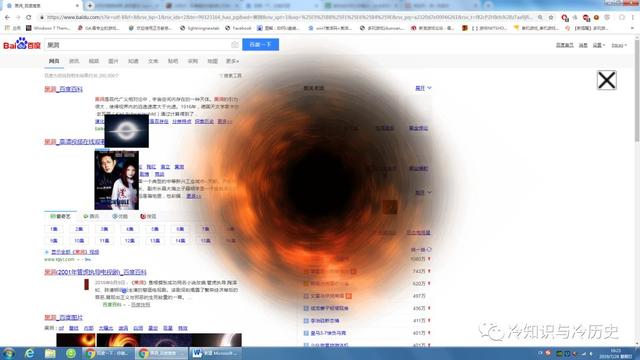Click the browser reload icon
The height and width of the screenshot is (360, 640).
pos(29,17)
